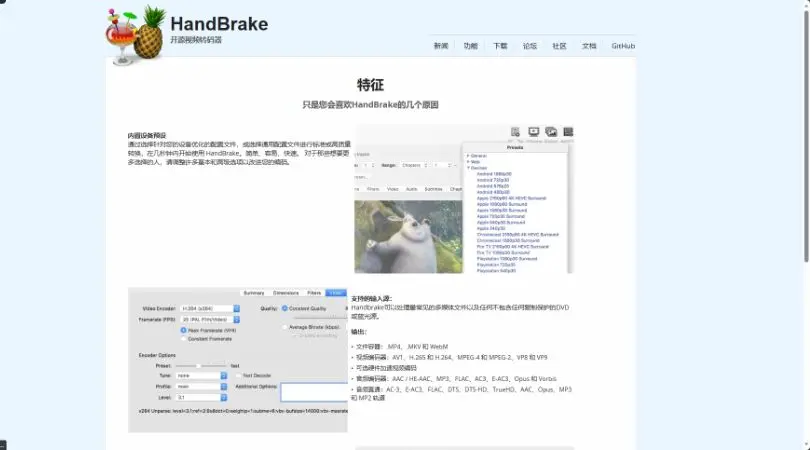Select the first Android preset under Devices
Screen dimensions: 810x450
click(x=494, y=174)
